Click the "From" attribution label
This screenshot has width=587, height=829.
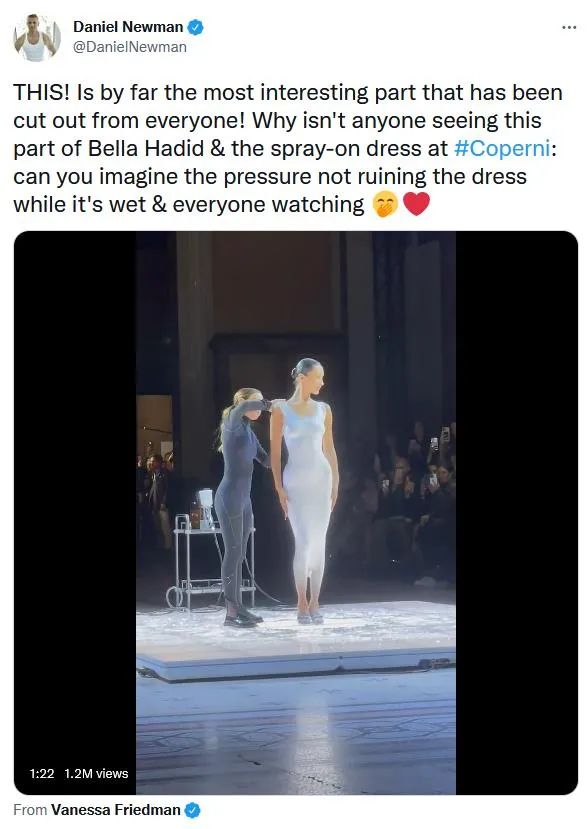pyautogui.click(x=30, y=810)
